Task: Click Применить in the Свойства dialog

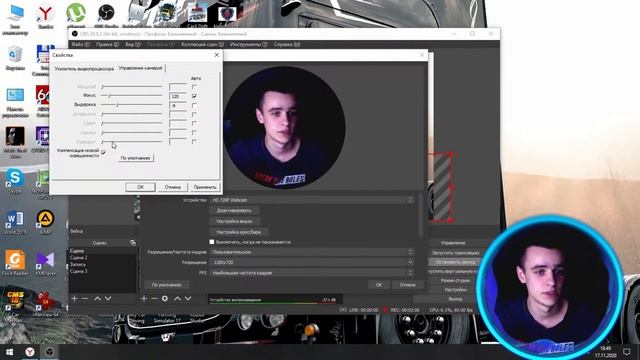Action: 205,187
